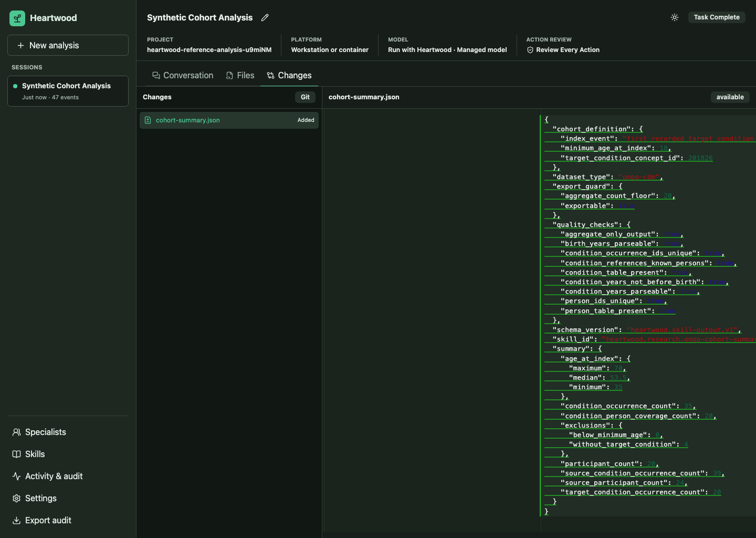Screen dimensions: 756x538
Task: Click the "median" line in diff
Action: [x=587, y=378]
